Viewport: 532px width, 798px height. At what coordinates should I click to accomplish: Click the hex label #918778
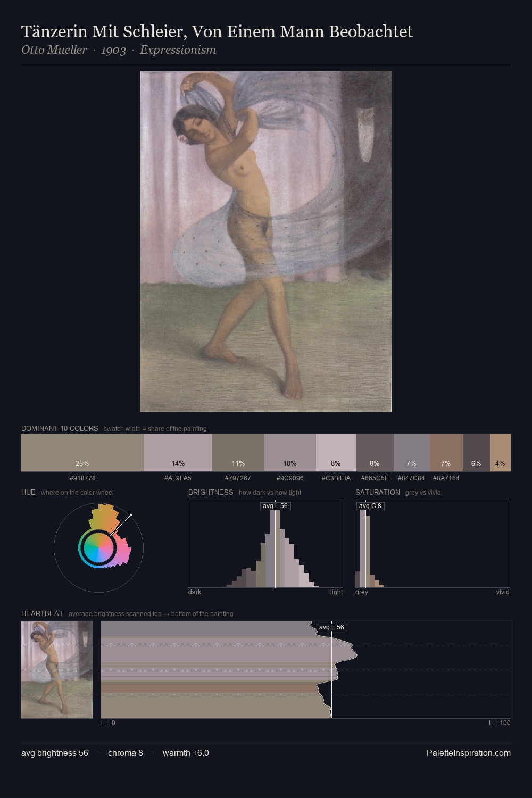click(x=82, y=478)
